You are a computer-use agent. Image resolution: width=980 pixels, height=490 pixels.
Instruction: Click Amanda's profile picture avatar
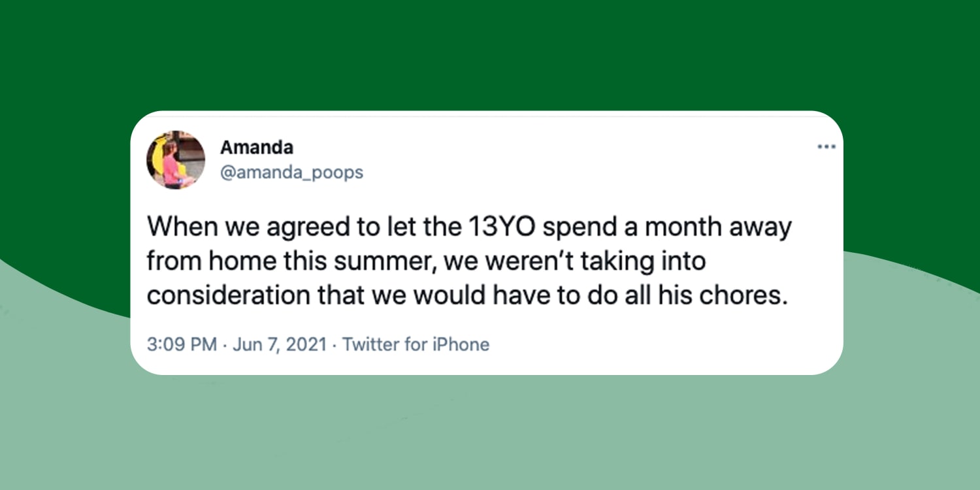click(x=175, y=159)
